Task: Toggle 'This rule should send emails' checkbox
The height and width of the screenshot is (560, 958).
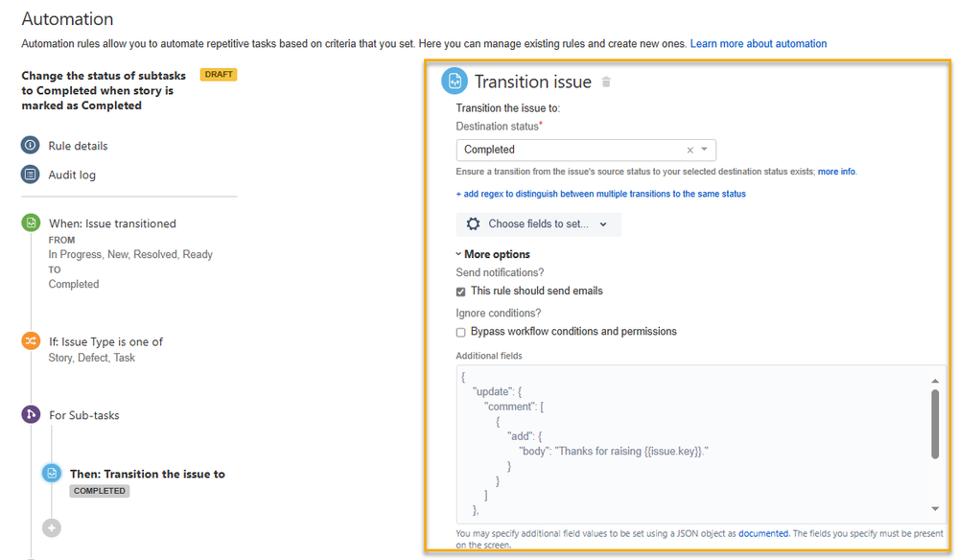Action: 460,292
